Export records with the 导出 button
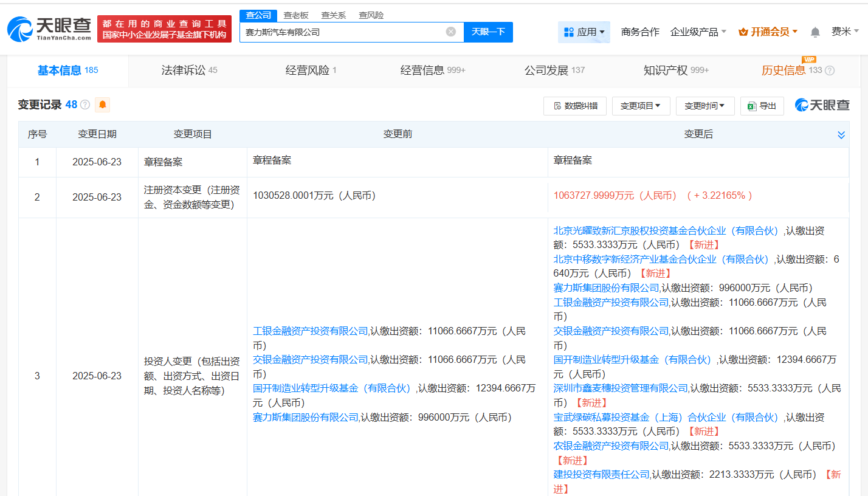 tap(762, 106)
